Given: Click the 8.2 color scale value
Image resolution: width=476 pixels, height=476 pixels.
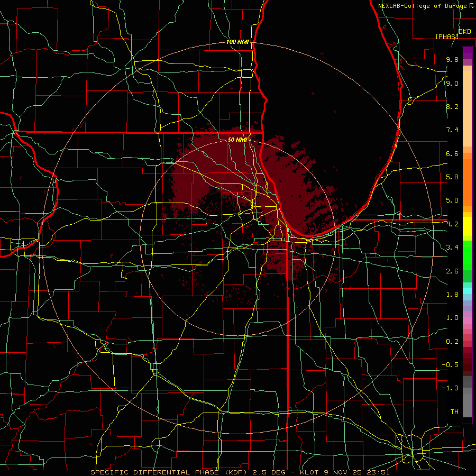Looking at the screenshot, I should coord(452,106).
